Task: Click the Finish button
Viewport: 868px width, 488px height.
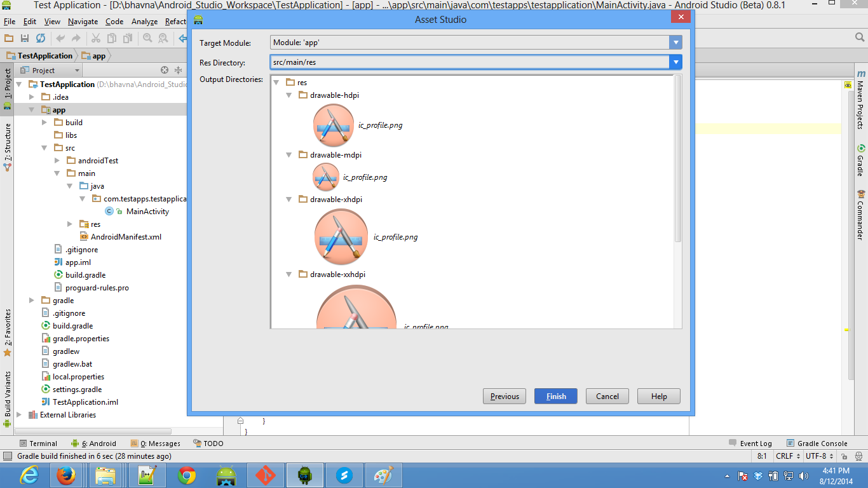Action: (555, 396)
